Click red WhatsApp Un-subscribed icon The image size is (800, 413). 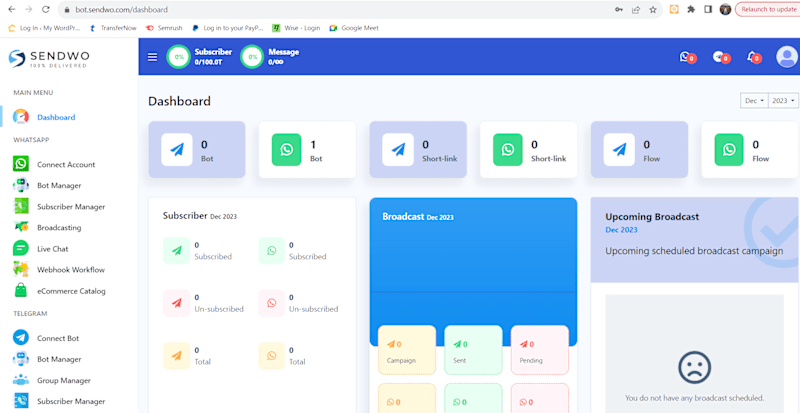pyautogui.click(x=271, y=303)
